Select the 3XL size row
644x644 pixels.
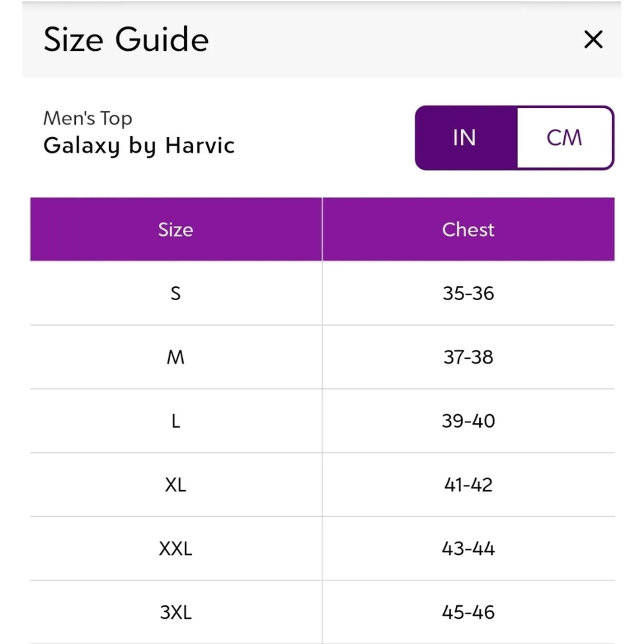click(175, 612)
